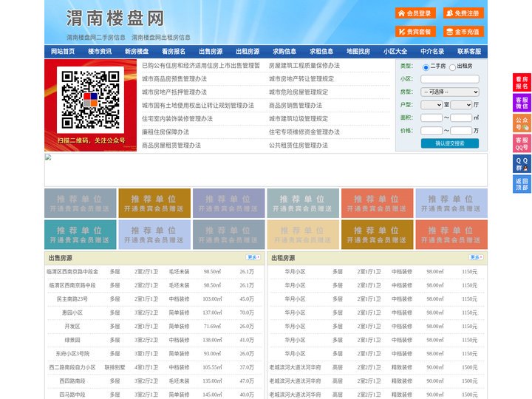
Task: Open 金币充值 coin recharge button
Action: coord(463,32)
